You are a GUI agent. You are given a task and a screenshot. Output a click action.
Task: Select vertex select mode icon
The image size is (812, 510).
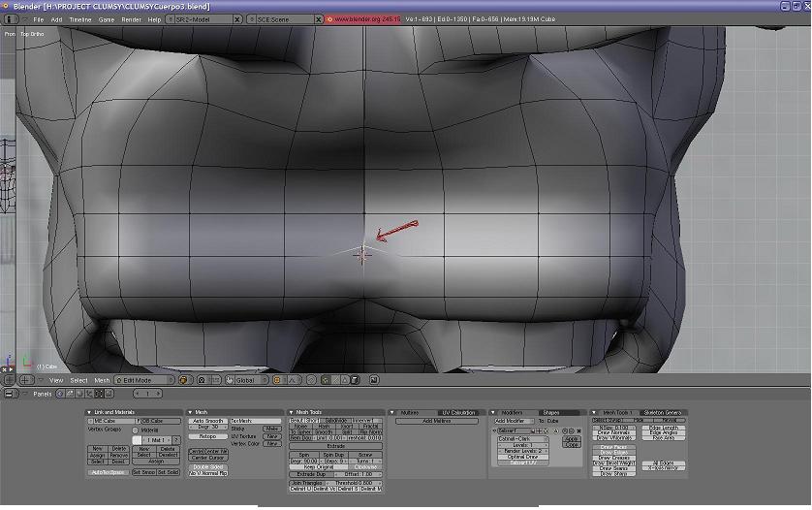326,380
